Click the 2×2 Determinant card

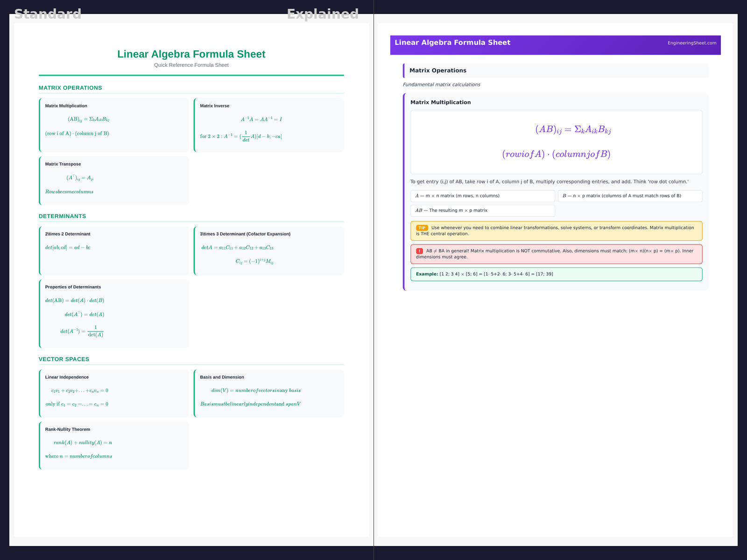[x=114, y=251]
